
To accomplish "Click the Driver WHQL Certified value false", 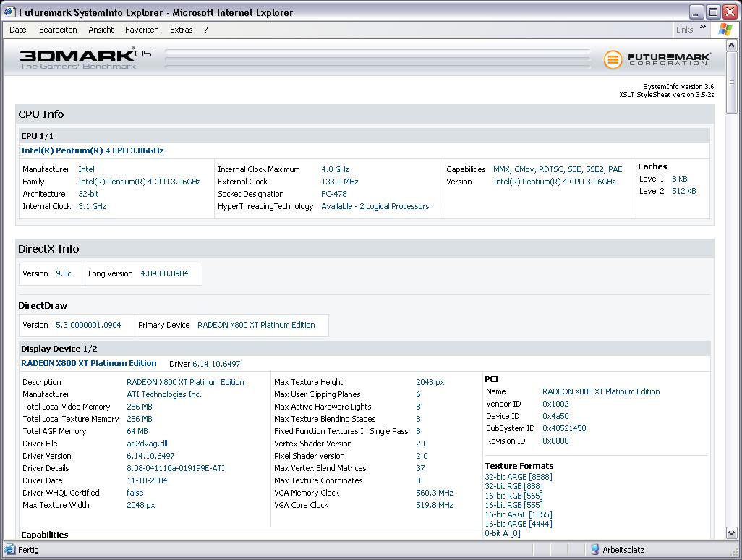I will click(x=135, y=493).
